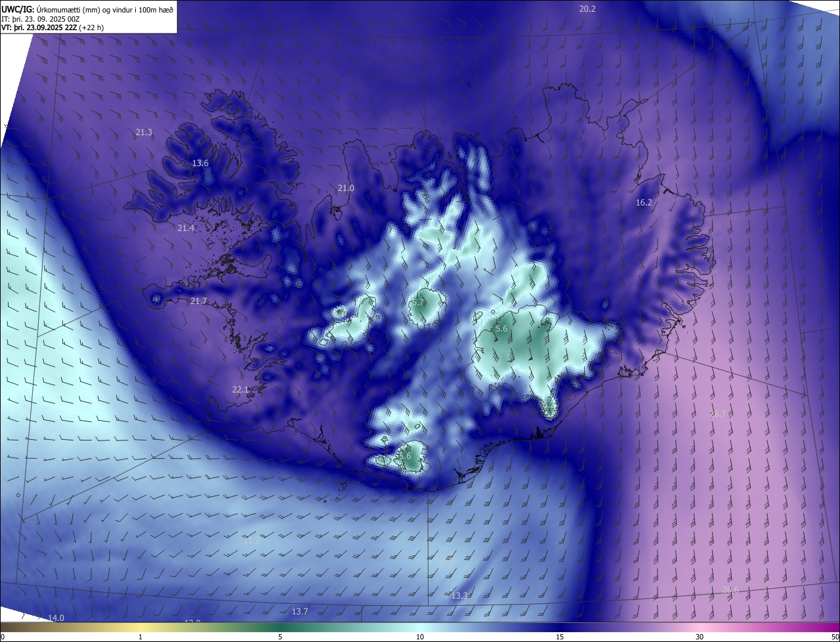
Task: Click the colorbar tick label '10'
Action: coord(420,637)
